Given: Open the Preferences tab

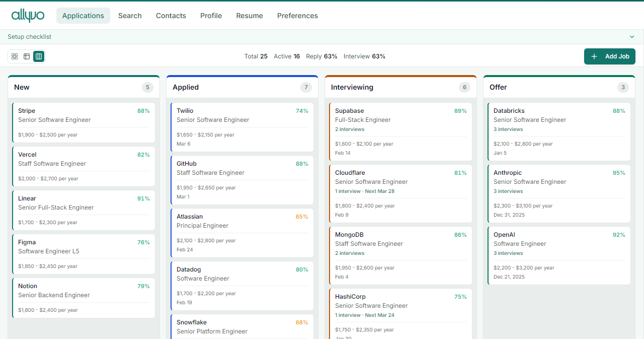Looking at the screenshot, I should click(297, 16).
